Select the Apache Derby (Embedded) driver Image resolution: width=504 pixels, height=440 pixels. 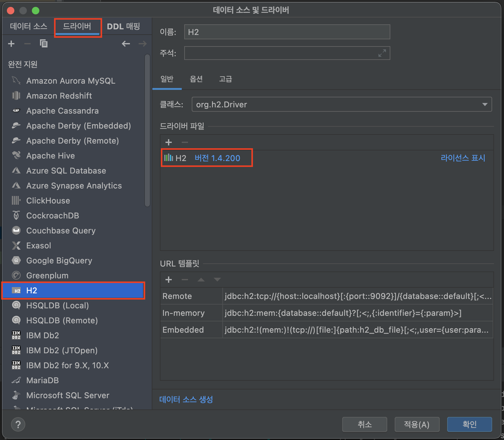tap(73, 125)
